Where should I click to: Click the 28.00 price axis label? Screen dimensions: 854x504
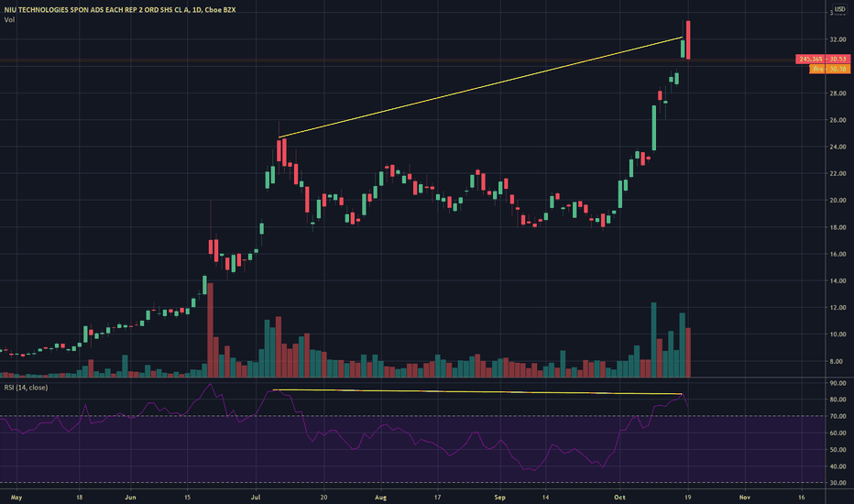[838, 93]
